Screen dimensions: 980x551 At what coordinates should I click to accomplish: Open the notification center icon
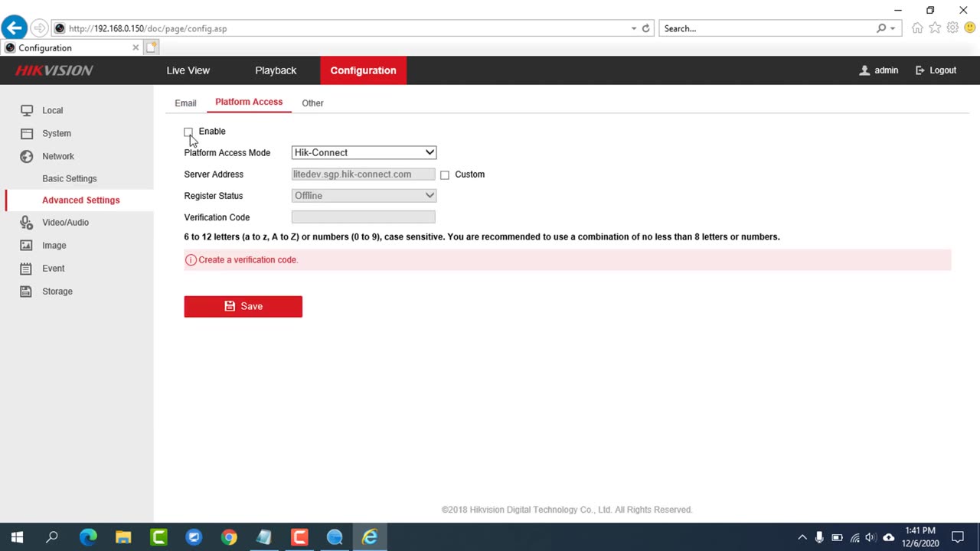point(958,537)
